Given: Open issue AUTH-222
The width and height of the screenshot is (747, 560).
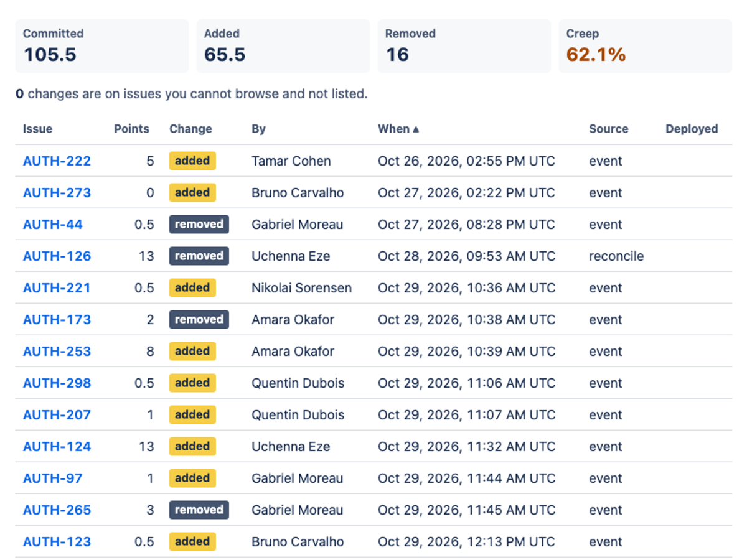Looking at the screenshot, I should point(57,161).
